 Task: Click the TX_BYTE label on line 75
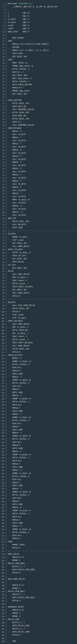[12, 234]
